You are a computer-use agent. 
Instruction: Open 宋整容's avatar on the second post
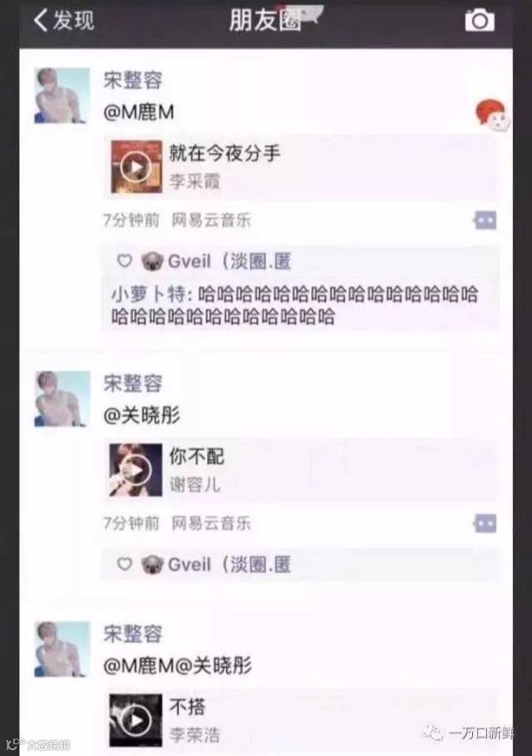coord(62,398)
